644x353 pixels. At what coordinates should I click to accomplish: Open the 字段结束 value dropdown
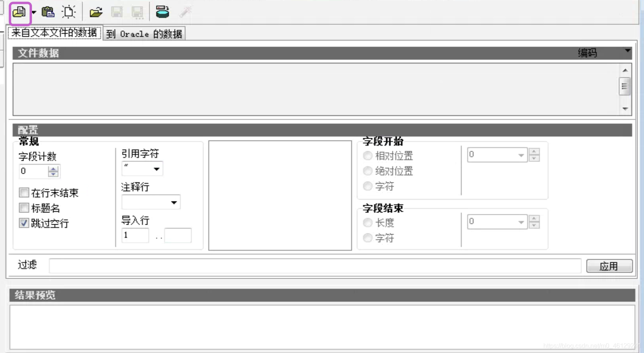pos(521,222)
